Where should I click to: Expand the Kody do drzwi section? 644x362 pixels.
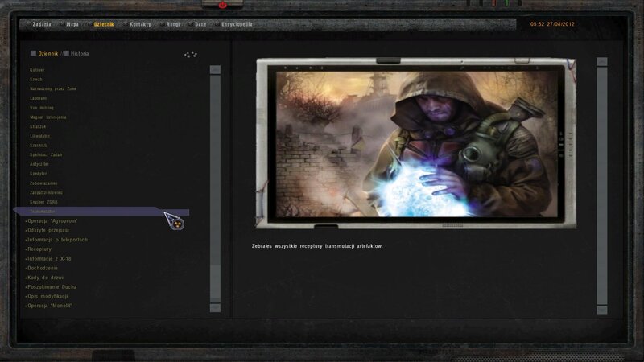[45, 278]
